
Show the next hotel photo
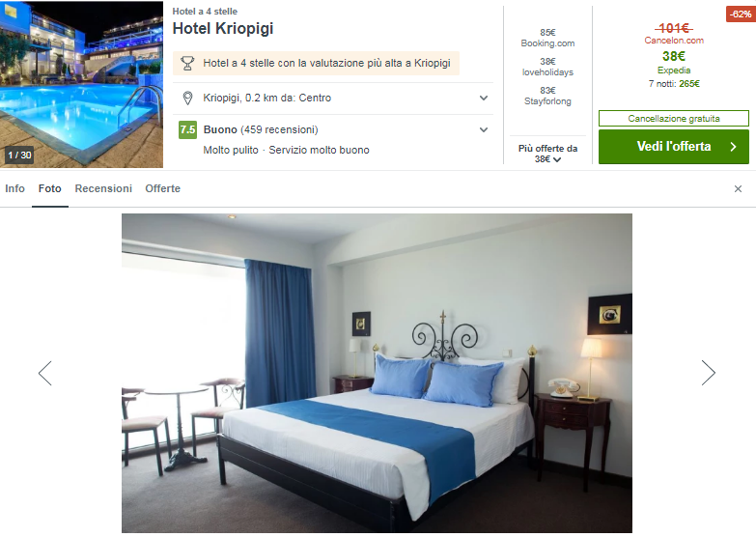[709, 373]
